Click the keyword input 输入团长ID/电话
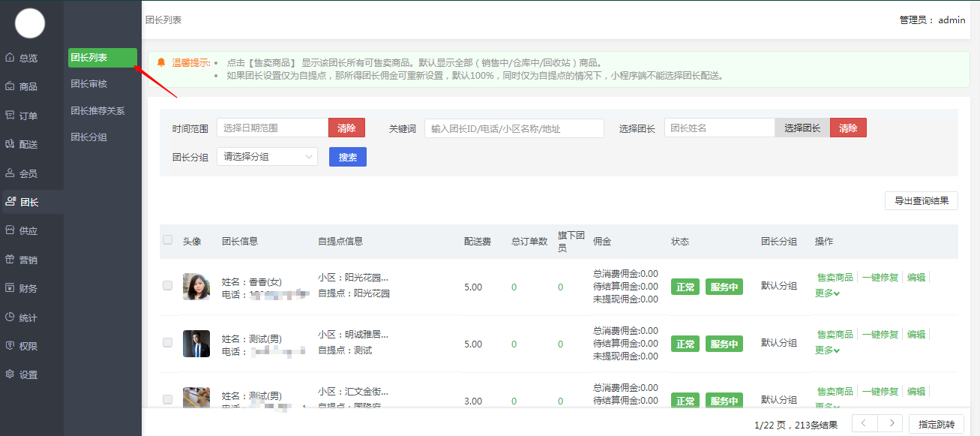980x436 pixels. click(514, 128)
